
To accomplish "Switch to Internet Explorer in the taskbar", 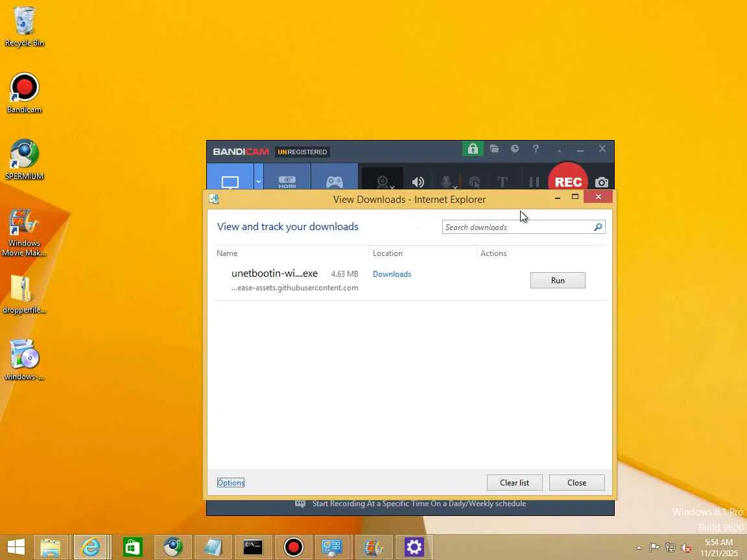I will (91, 547).
